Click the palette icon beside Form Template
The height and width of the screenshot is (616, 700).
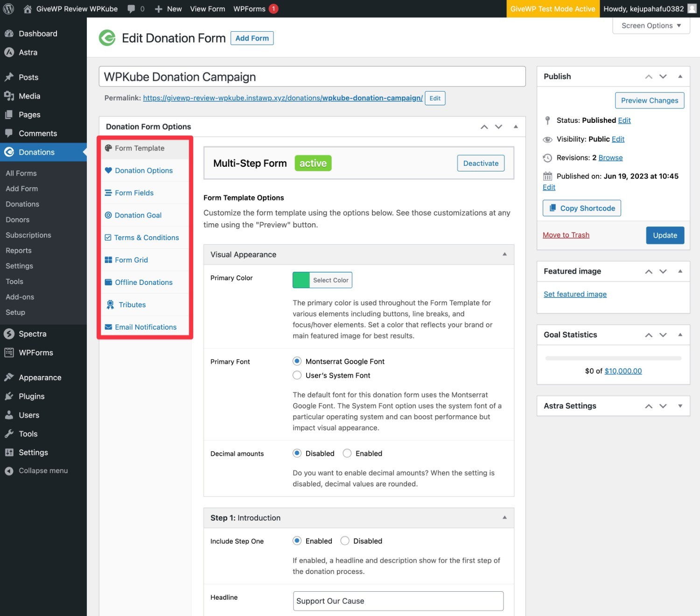tap(108, 148)
